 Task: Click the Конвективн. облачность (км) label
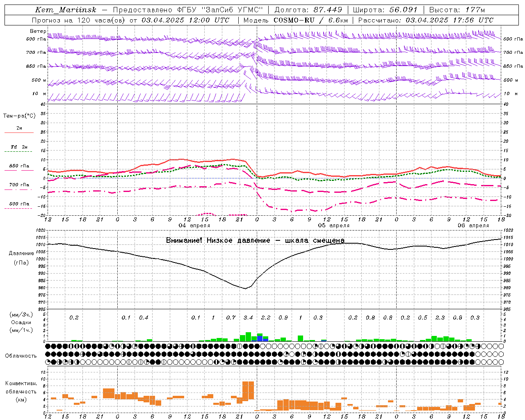tap(21, 391)
